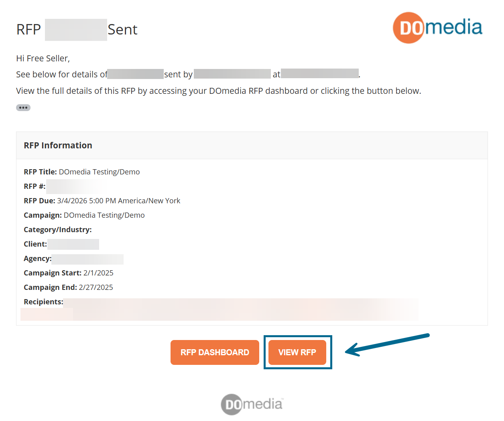Click the Campaign name value
This screenshot has width=504, height=421.
pos(104,215)
